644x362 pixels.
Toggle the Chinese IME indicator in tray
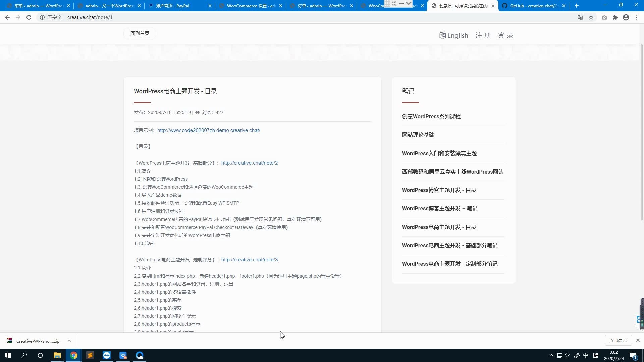586,355
